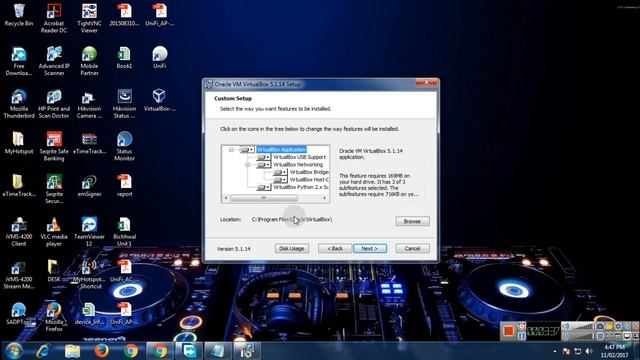
Task: Open recorder settings gear icon
Action: pos(618,327)
